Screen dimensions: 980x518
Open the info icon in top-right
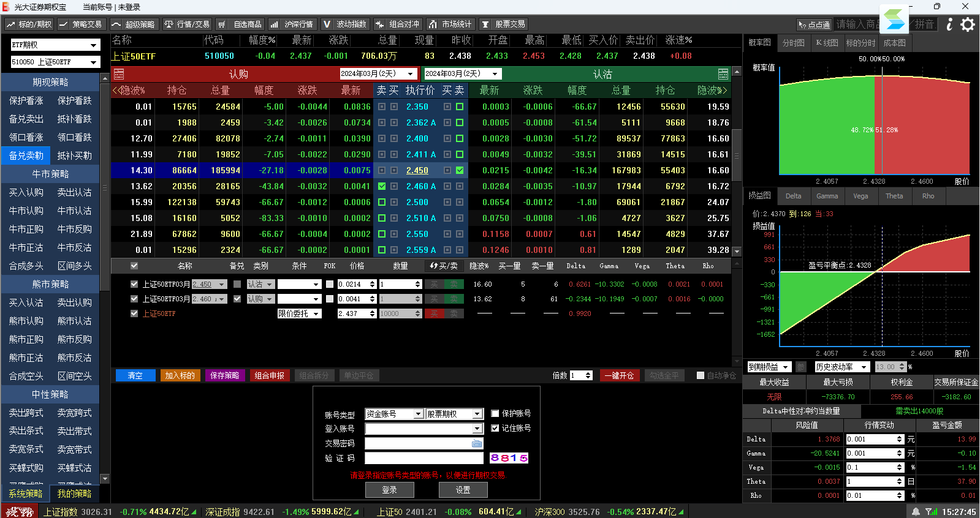(x=949, y=24)
